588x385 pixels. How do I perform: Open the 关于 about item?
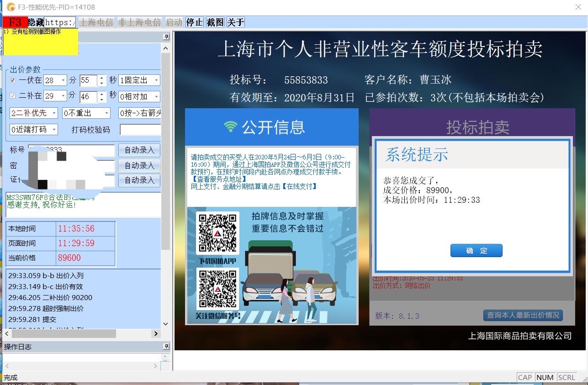236,22
